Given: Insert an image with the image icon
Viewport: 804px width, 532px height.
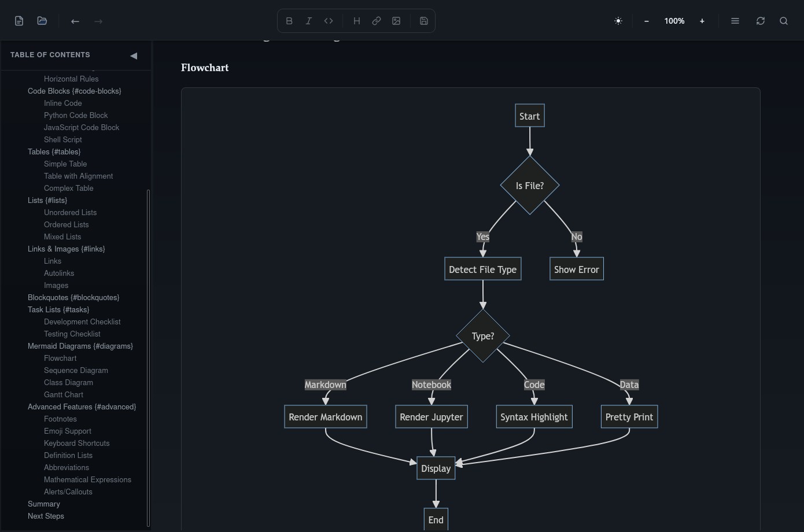Looking at the screenshot, I should pyautogui.click(x=396, y=21).
